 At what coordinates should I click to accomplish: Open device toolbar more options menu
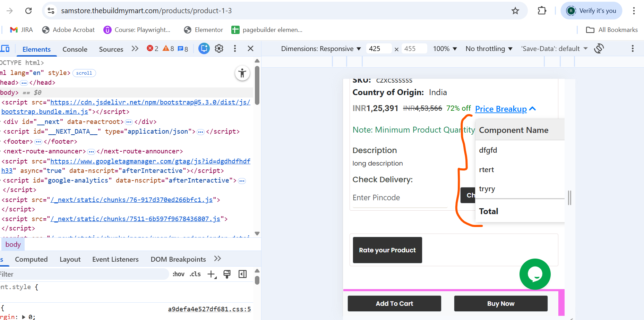click(x=633, y=49)
